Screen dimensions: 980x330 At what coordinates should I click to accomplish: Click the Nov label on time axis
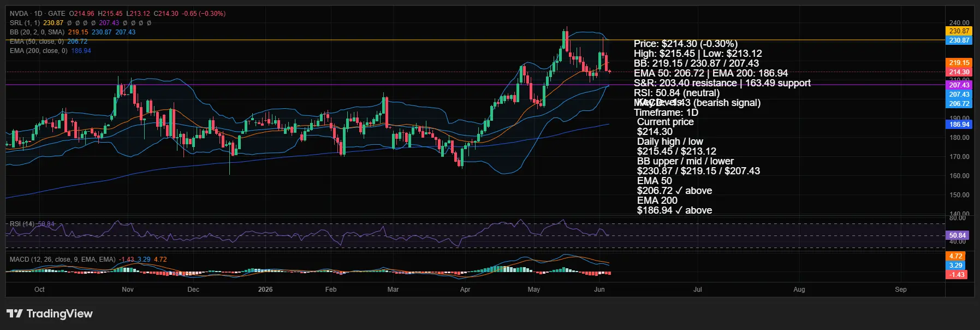[x=128, y=290]
